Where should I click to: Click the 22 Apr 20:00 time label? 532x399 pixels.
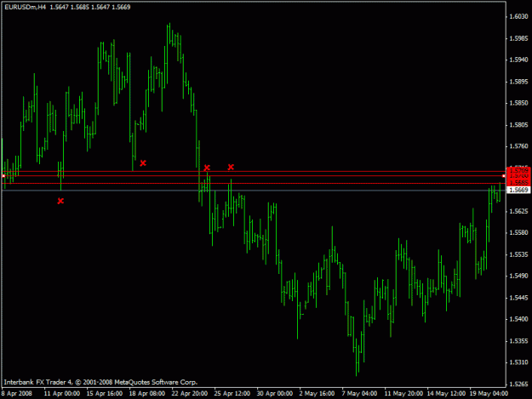[x=190, y=394]
